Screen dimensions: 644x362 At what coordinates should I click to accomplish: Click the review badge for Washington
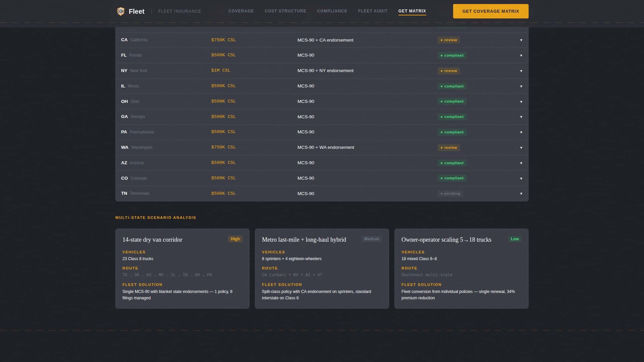point(448,147)
